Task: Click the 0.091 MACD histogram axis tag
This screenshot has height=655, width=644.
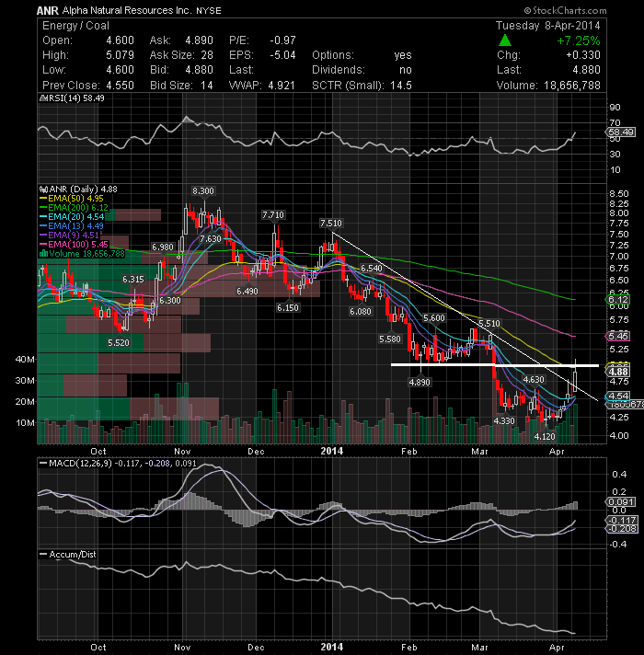Action: (621, 501)
